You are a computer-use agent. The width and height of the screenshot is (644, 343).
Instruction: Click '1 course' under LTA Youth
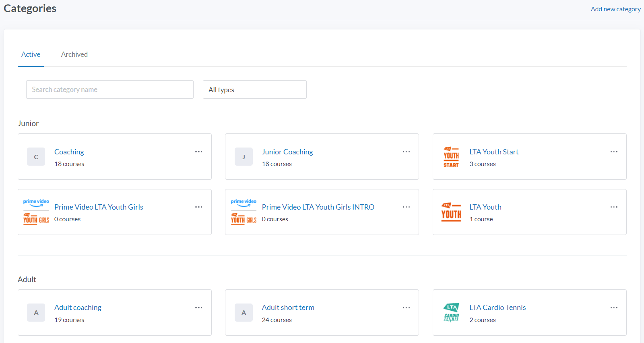point(481,219)
